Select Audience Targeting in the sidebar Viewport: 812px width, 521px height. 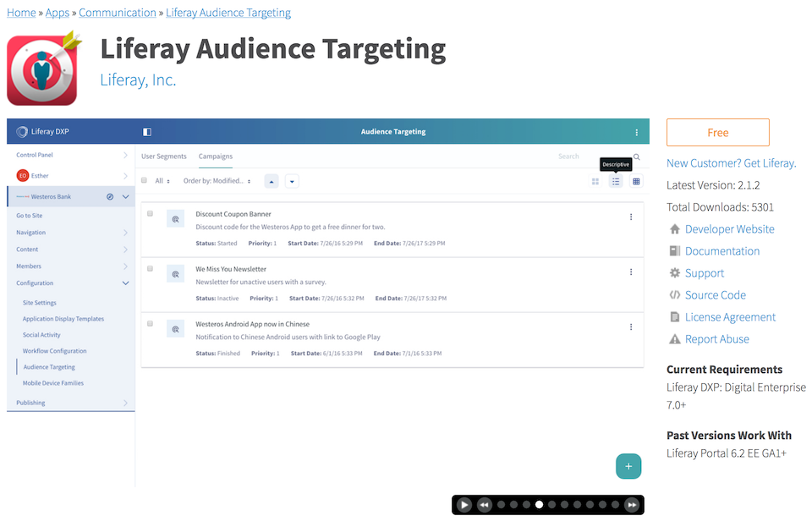[49, 367]
